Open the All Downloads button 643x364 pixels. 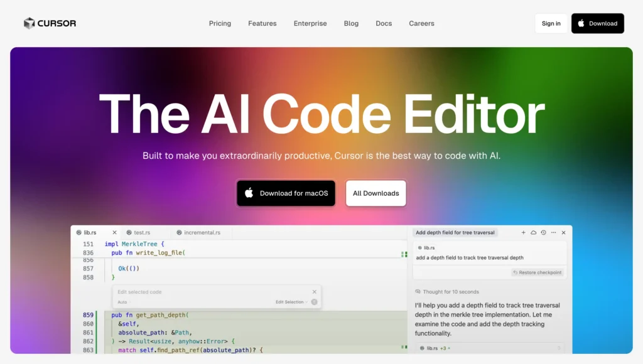(376, 193)
